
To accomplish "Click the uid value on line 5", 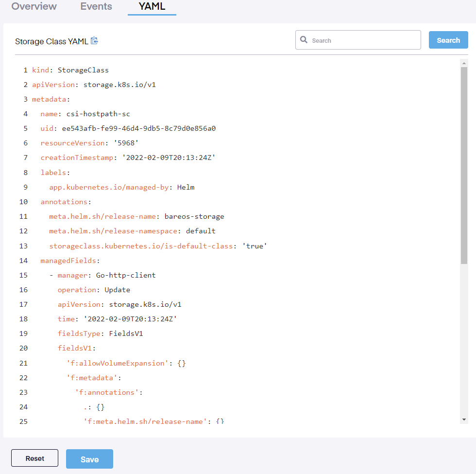I will click(138, 128).
